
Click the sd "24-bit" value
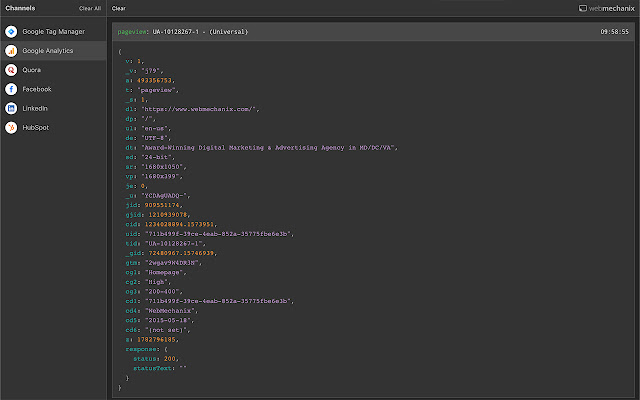158,157
